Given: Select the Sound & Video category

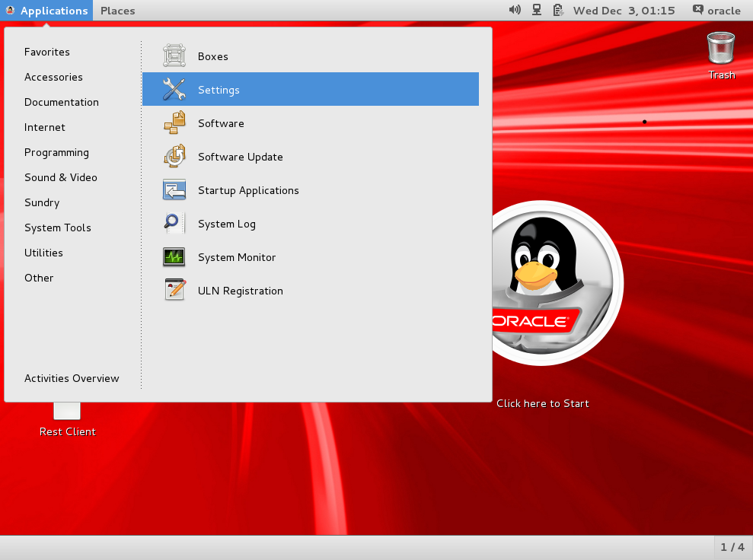Looking at the screenshot, I should pos(60,177).
